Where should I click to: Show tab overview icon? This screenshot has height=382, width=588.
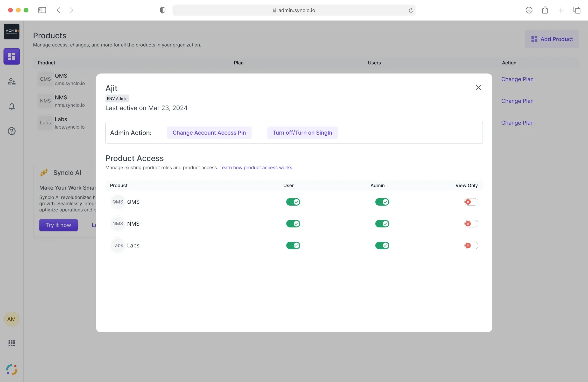577,10
